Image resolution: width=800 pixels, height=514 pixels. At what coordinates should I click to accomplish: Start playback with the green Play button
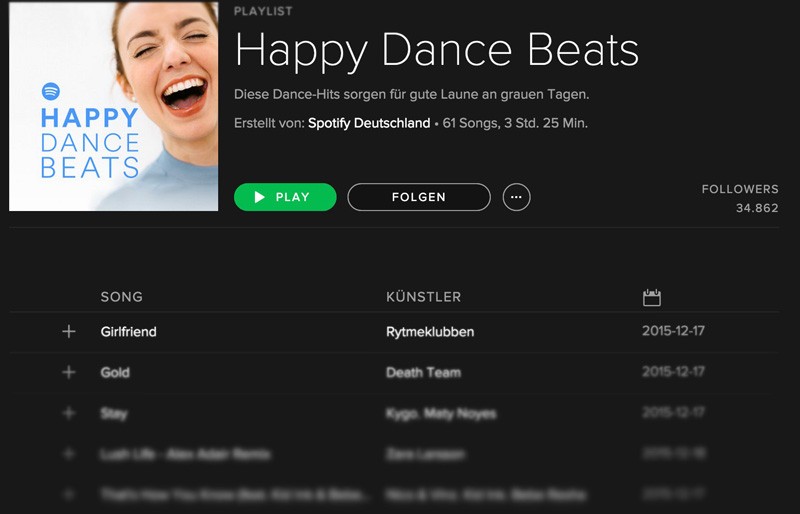pos(285,197)
